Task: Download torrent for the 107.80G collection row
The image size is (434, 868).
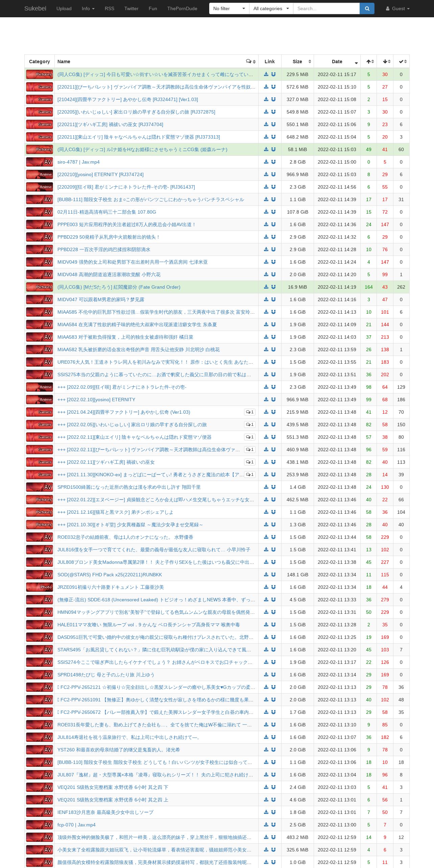Action: coord(266,212)
